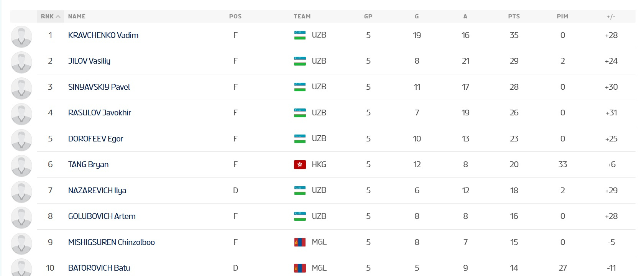Sort the table by the G column header
Screen dimensions: 644x276
pyautogui.click(x=417, y=16)
